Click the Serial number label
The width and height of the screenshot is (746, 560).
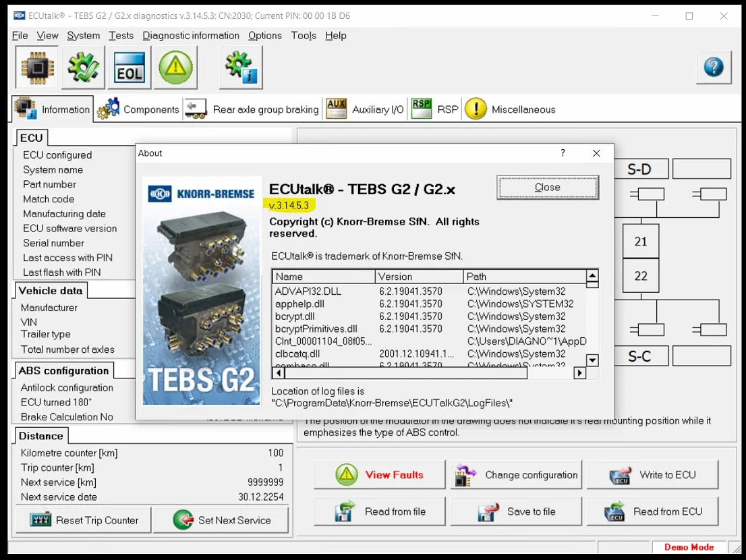point(53,243)
